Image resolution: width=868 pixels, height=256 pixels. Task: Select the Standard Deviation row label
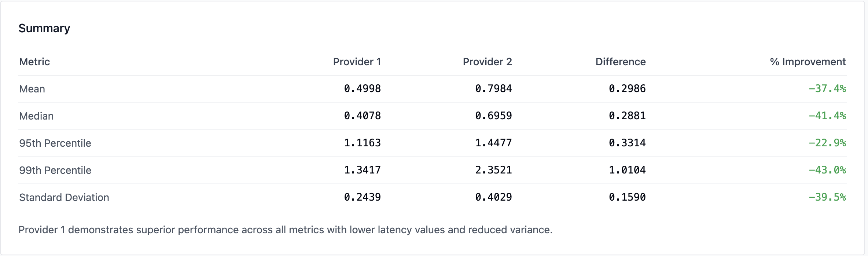click(x=64, y=197)
